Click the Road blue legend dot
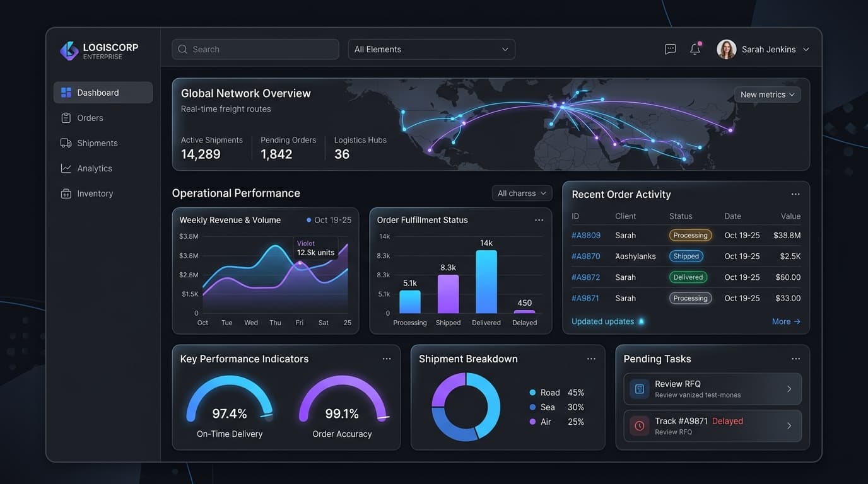Viewport: 868px width, 484px height. click(x=533, y=393)
